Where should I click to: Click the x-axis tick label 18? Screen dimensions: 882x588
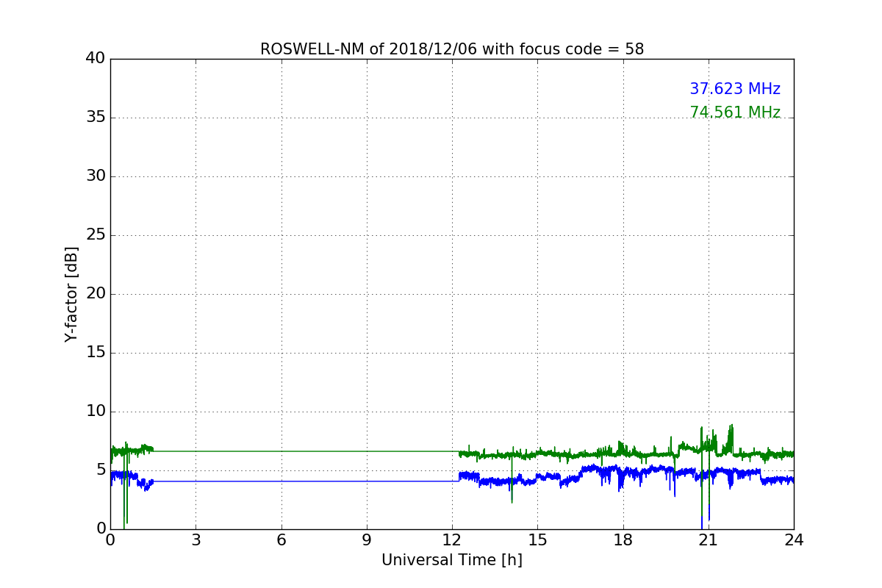(x=623, y=540)
